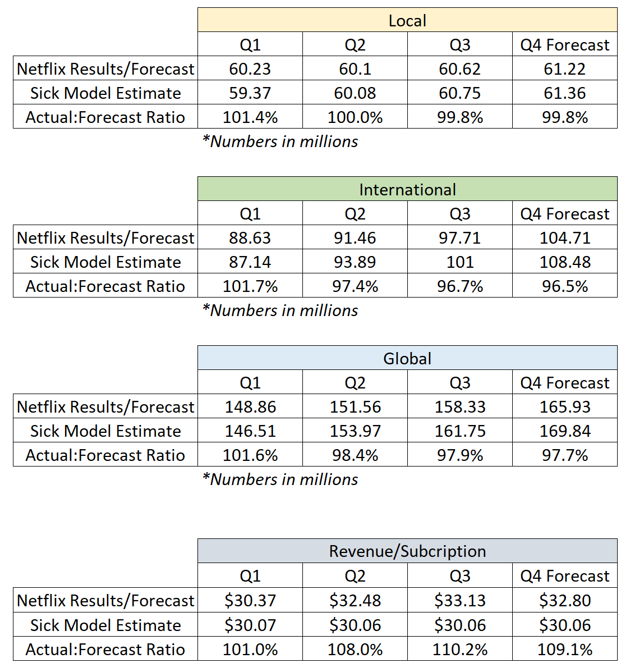Image resolution: width=630 pixels, height=672 pixels.
Task: Select the green International header cell
Action: pyautogui.click(x=407, y=189)
